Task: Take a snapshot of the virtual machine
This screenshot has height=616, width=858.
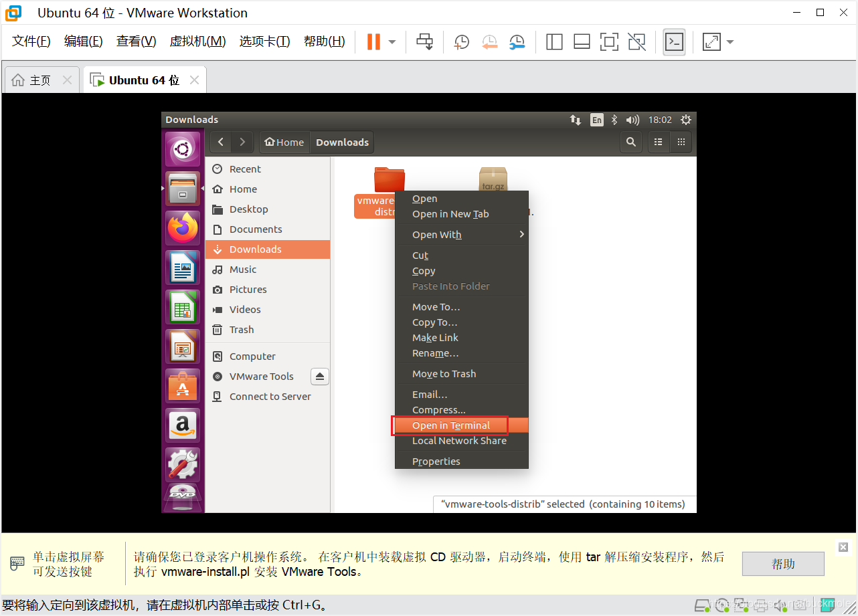Action: 461,41
